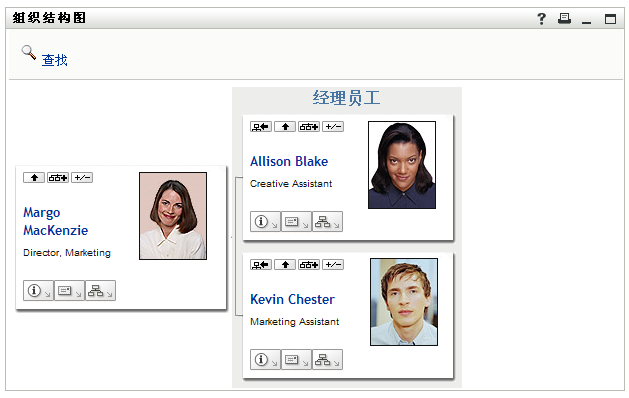Screen dimensions: 629x398
Task: Go up a level from Allison Blake
Action: pos(285,127)
